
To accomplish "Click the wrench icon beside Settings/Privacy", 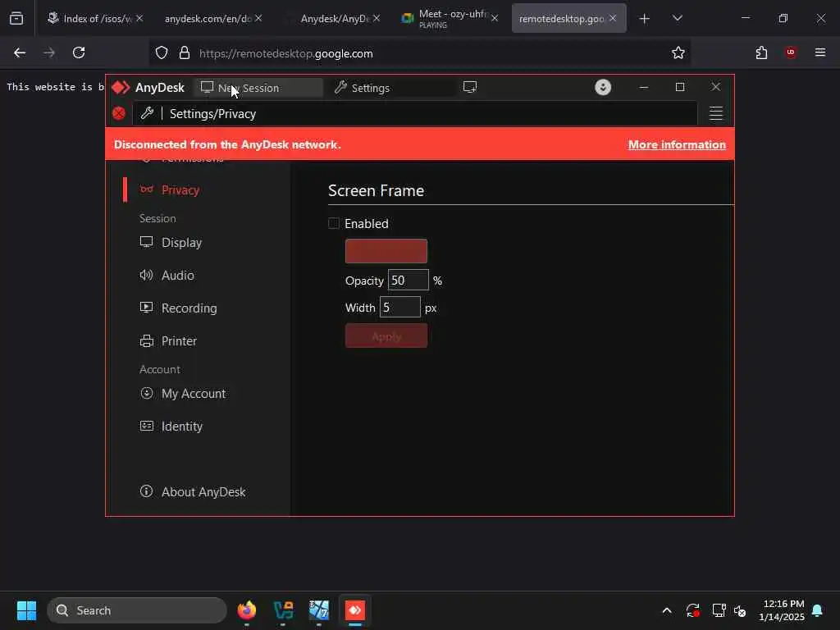I will point(147,113).
